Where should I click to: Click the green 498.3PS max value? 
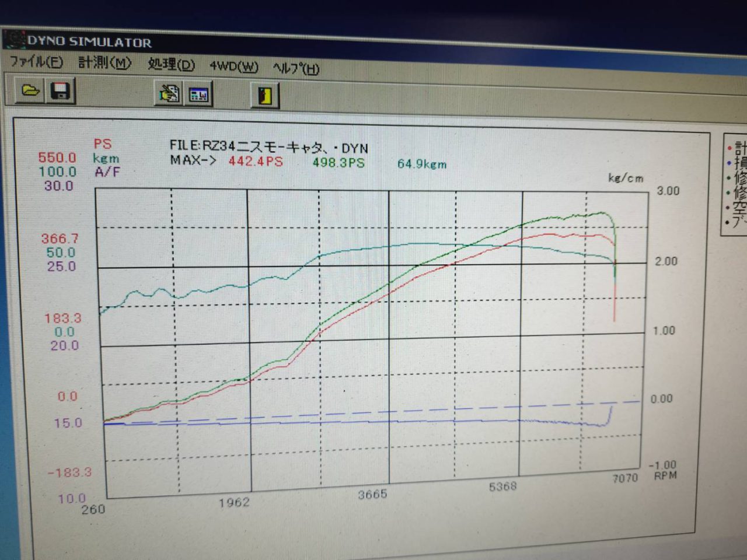338,163
